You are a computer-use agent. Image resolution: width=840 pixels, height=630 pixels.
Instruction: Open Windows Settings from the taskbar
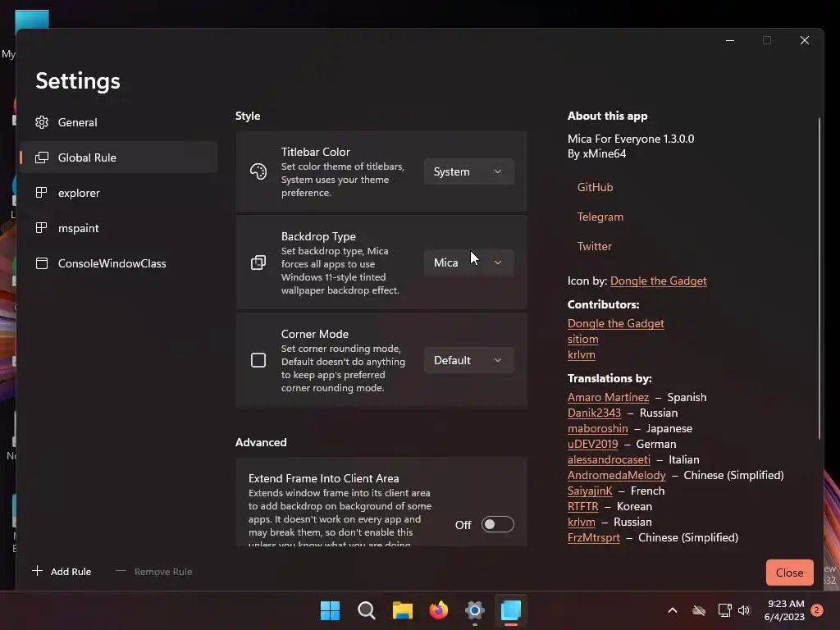pyautogui.click(x=475, y=610)
